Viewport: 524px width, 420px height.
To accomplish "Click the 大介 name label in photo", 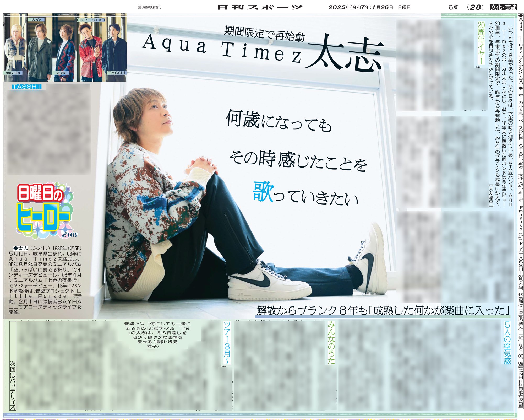I will [36, 20].
